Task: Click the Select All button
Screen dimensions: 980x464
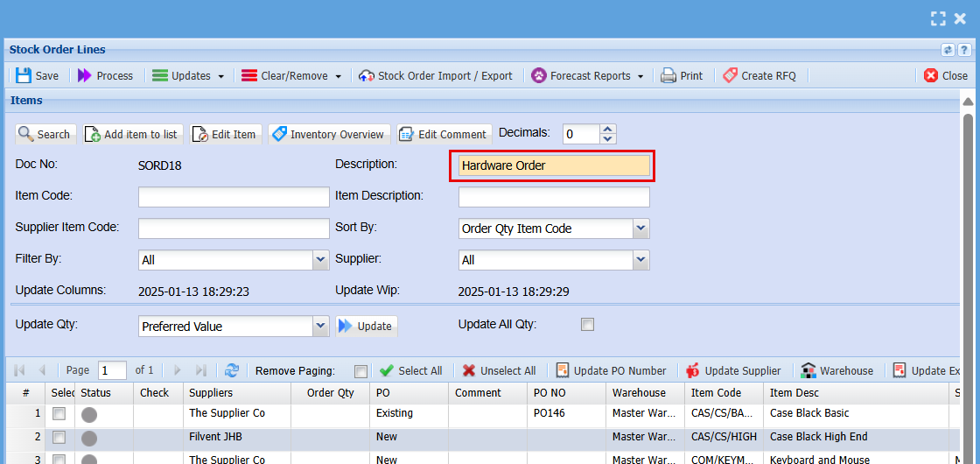Action: tap(410, 370)
